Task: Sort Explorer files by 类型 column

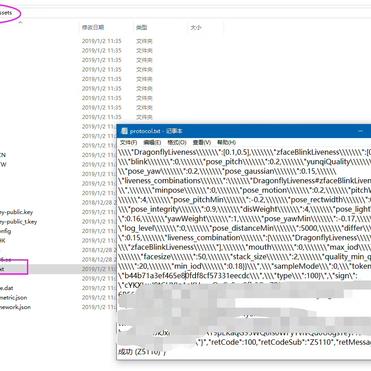Action: coord(141,27)
